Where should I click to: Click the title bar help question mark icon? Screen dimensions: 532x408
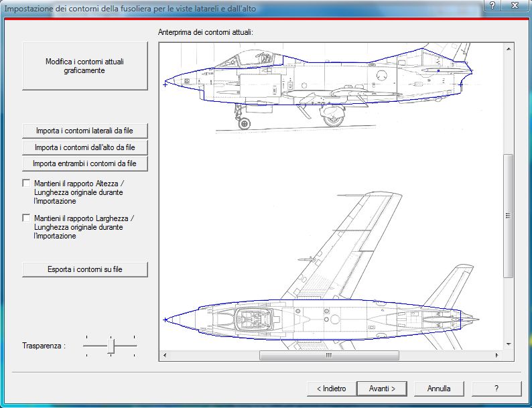[492, 6]
